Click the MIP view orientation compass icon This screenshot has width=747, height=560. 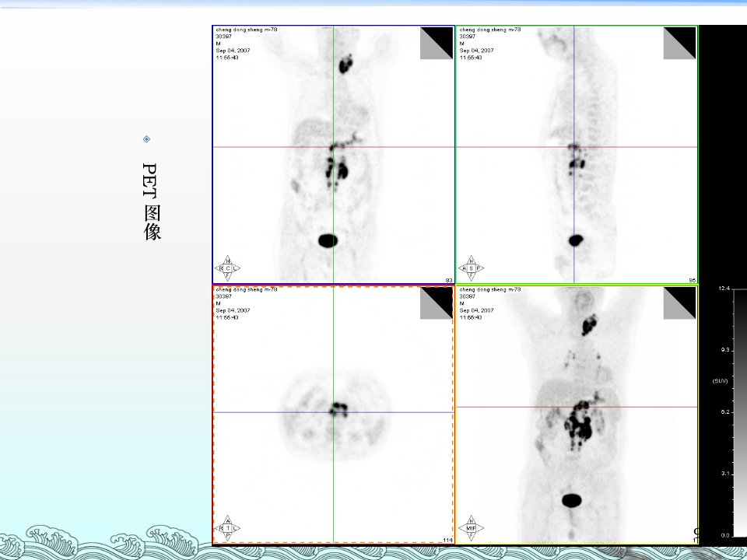472,527
